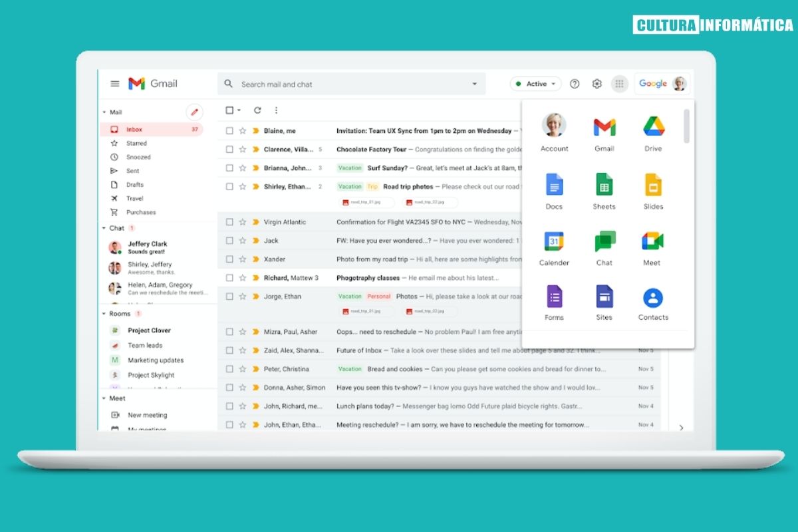Screen dimensions: 798x532
Task: Expand the side panel chevron arrow
Action: click(x=681, y=428)
